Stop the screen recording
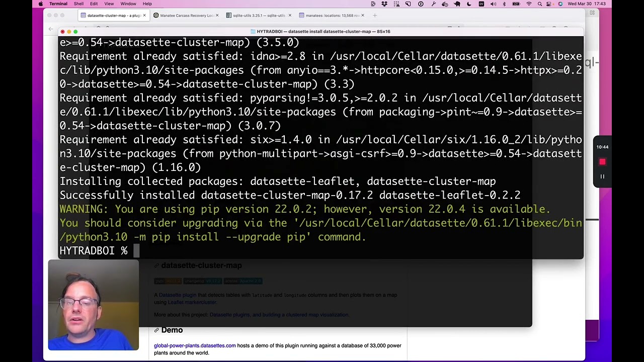This screenshot has width=644, height=362. click(x=602, y=162)
